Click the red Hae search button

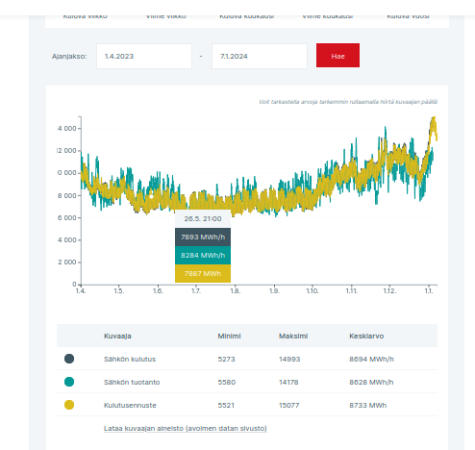338,55
